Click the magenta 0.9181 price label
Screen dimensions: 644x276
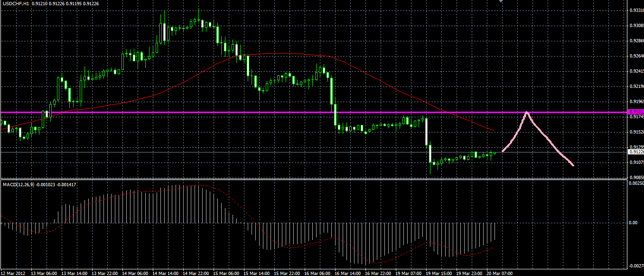point(635,111)
